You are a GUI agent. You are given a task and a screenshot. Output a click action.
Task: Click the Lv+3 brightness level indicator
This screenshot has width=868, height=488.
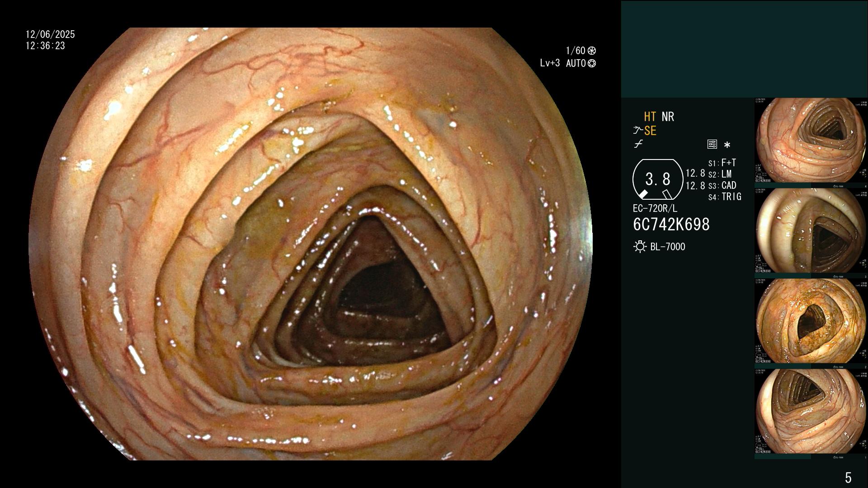[550, 63]
